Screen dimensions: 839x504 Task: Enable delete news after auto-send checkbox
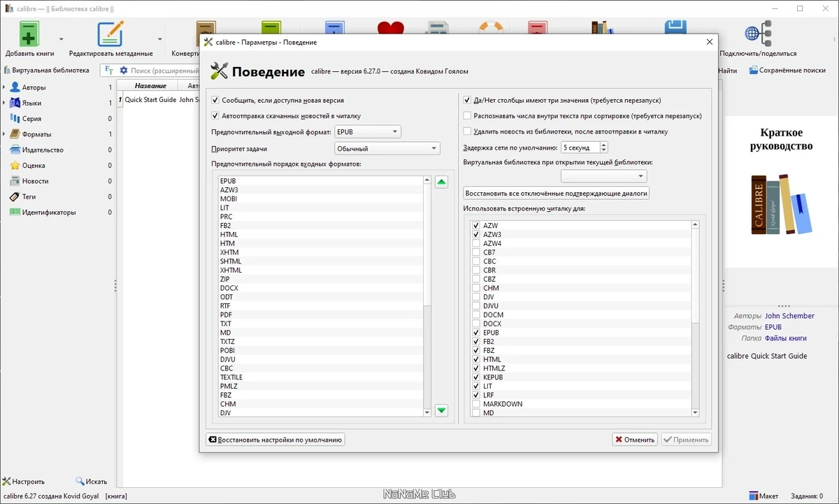coord(467,131)
